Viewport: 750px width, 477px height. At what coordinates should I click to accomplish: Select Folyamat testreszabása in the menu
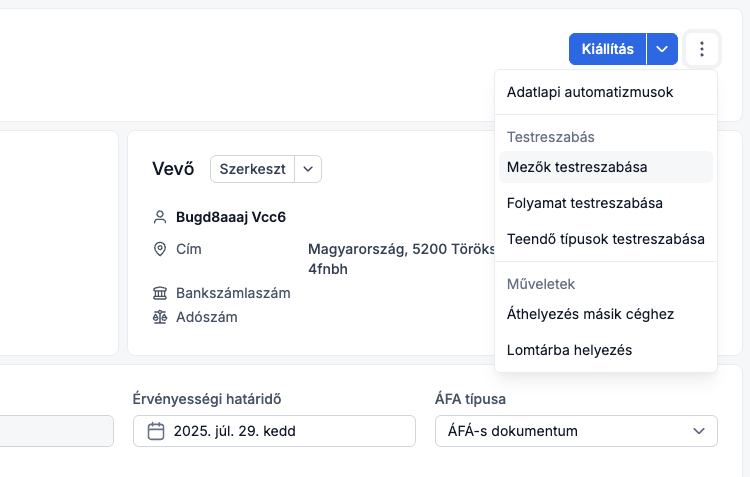pos(585,203)
